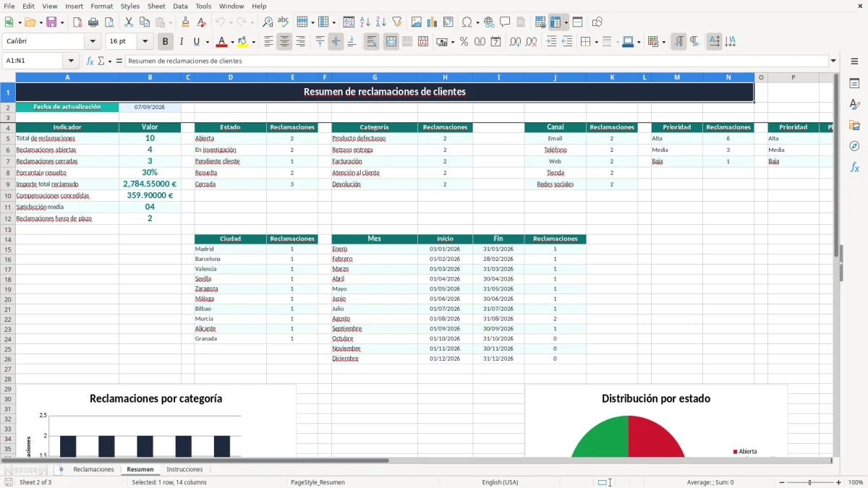Viewport: 868px width, 488px height.
Task: Open the font color dropdown arrow
Action: (x=232, y=42)
